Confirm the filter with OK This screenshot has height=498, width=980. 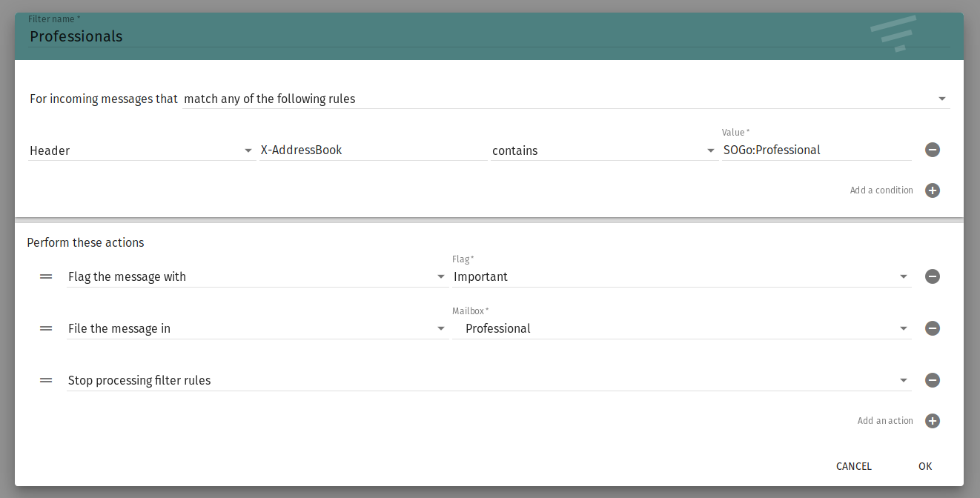coord(925,466)
